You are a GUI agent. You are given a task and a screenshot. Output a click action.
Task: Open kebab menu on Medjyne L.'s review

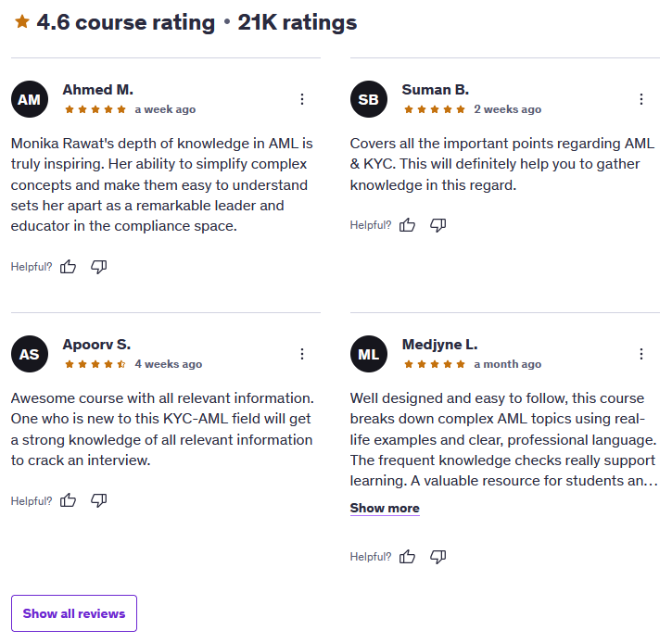pos(641,354)
